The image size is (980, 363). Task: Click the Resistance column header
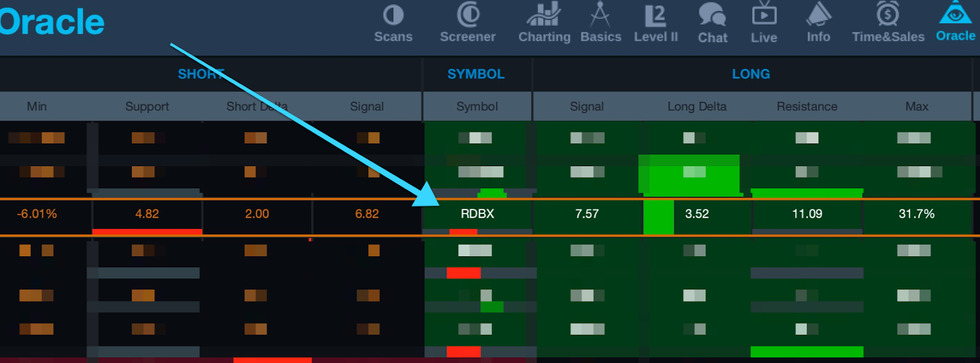point(807,107)
